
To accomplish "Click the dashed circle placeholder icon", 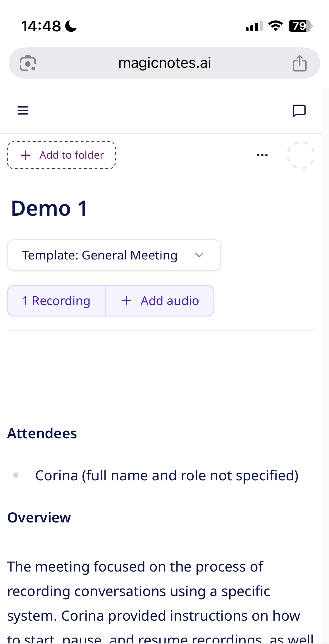I will click(301, 155).
